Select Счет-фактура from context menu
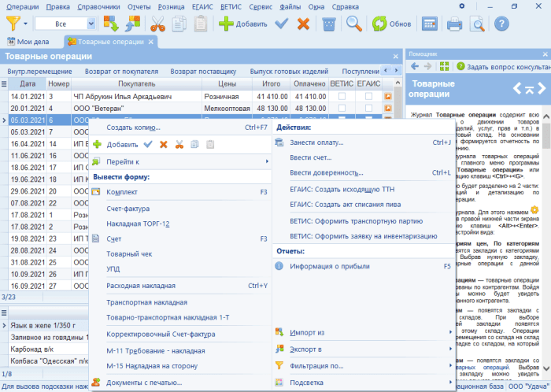 click(x=128, y=208)
